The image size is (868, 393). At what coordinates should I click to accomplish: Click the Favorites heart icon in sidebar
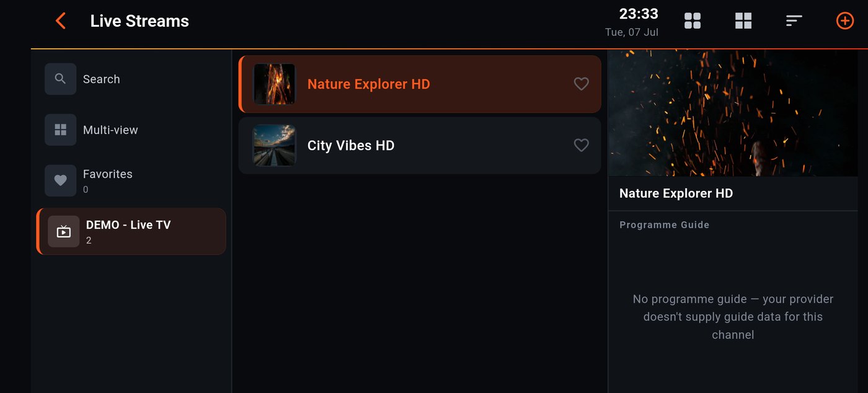tap(60, 180)
